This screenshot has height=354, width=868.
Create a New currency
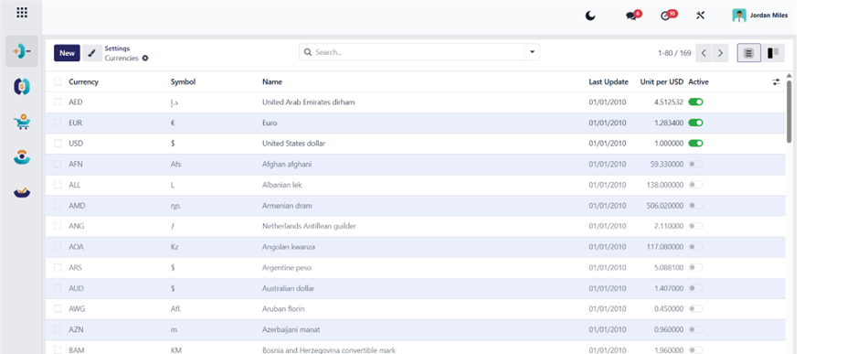pyautogui.click(x=67, y=53)
